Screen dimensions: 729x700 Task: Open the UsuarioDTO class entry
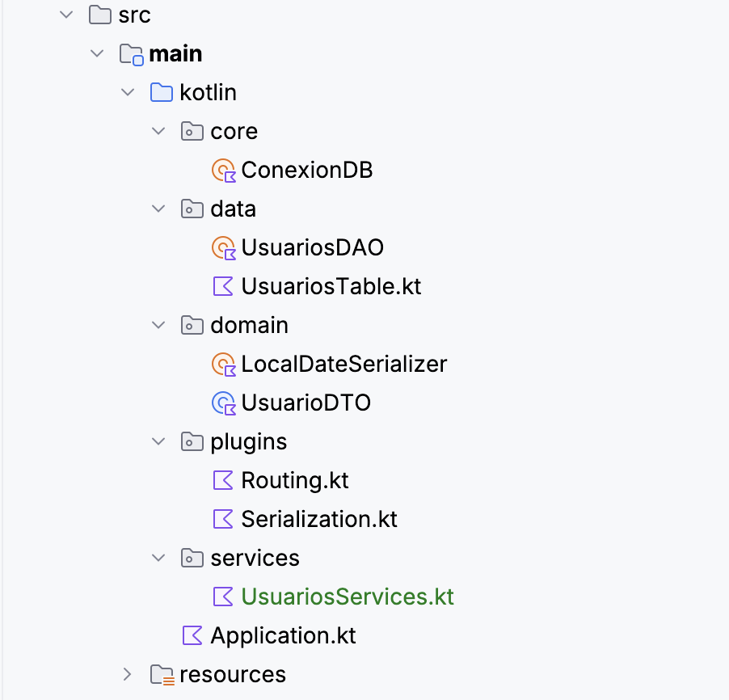pyautogui.click(x=306, y=403)
